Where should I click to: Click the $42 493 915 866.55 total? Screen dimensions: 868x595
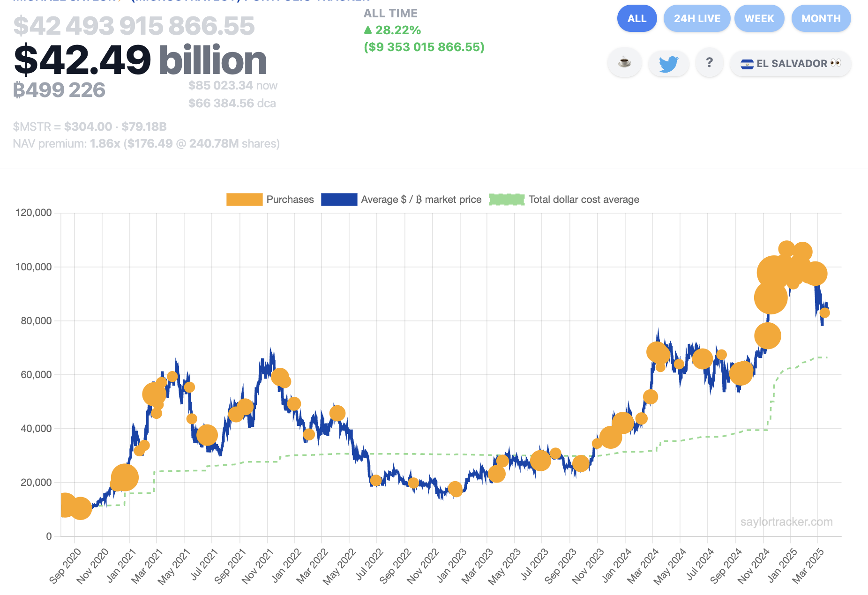click(134, 26)
